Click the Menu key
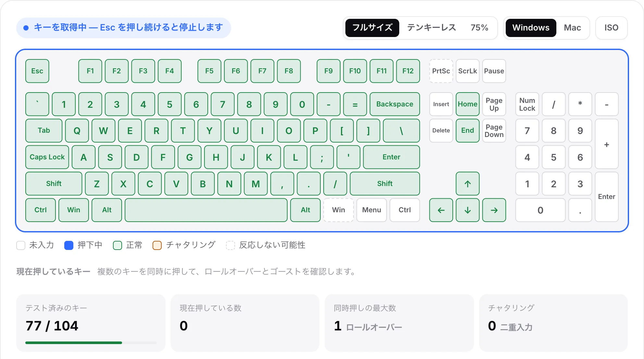 point(372,210)
